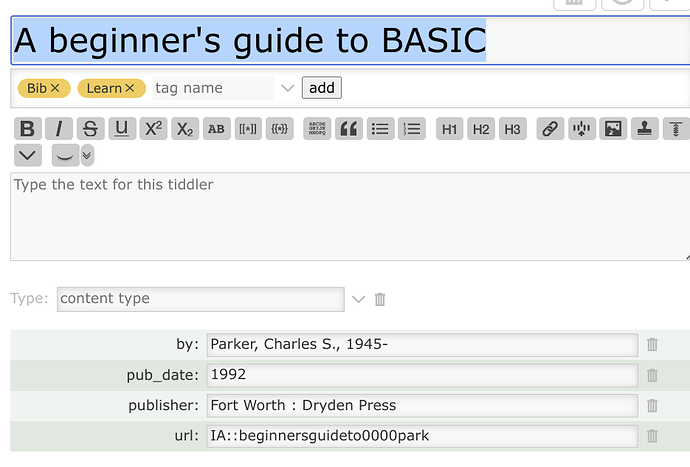Remove the Learn tag
The width and height of the screenshot is (690, 467).
coord(130,88)
